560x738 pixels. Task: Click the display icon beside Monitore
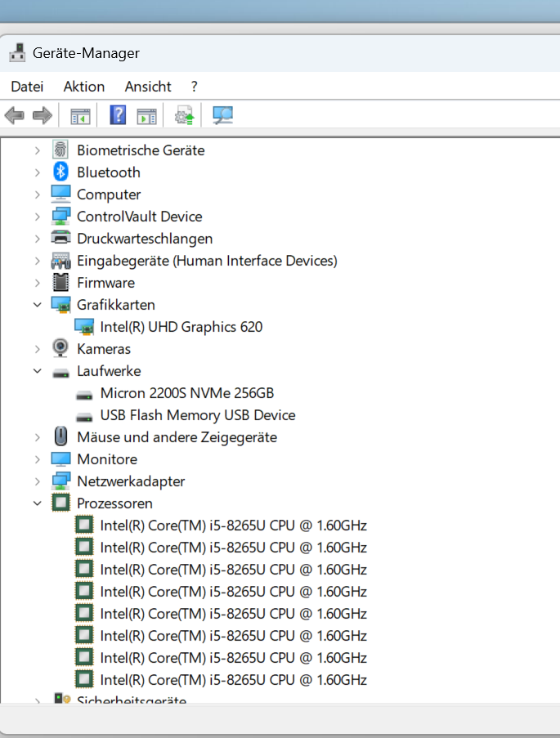[60, 458]
